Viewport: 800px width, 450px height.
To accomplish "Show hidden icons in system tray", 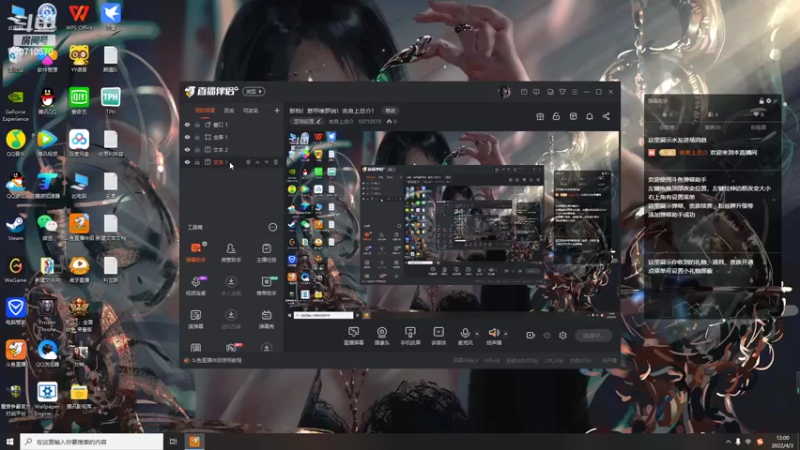I will [728, 442].
